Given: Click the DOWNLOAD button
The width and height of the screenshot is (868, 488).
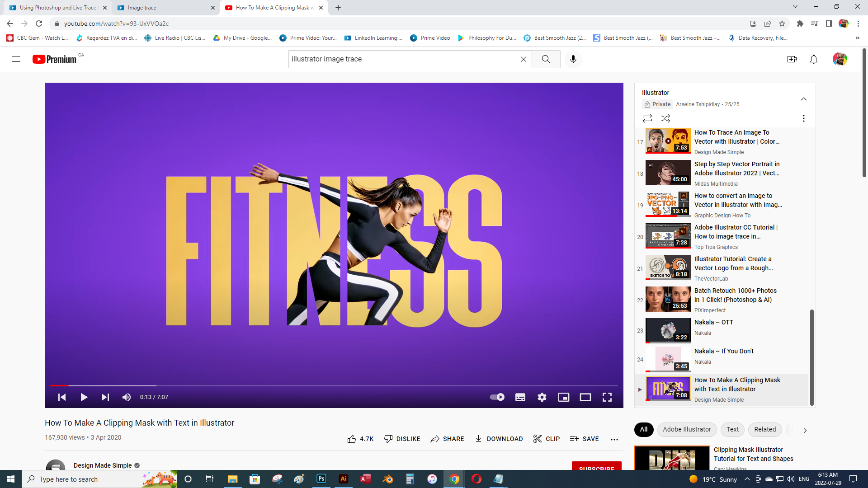Looking at the screenshot, I should coord(499,439).
